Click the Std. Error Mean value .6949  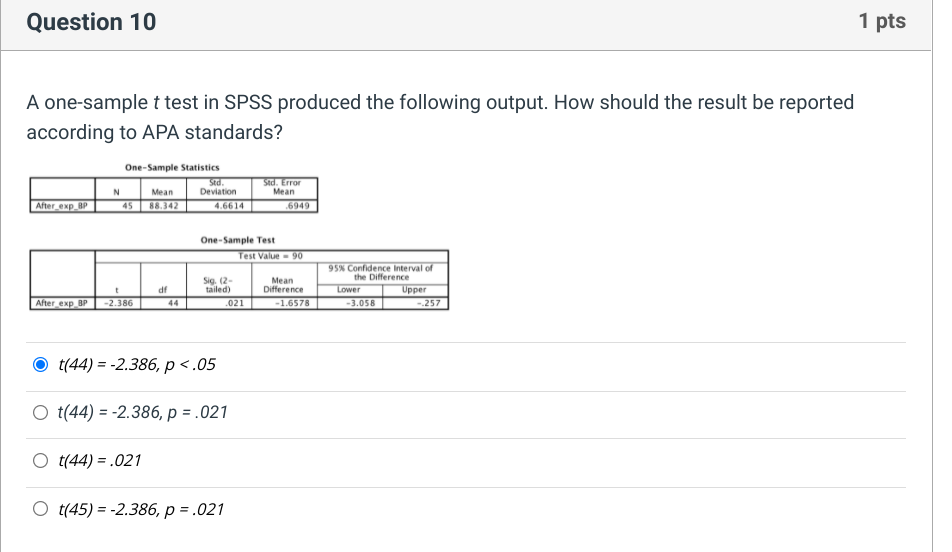(x=285, y=206)
